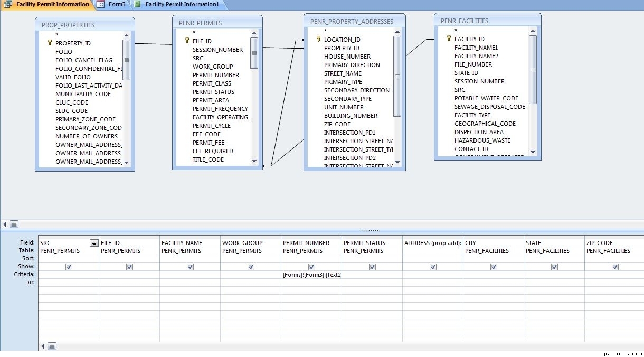
Task: Toggle the Show checkbox under ZIP_CODE
Action: coord(615,267)
